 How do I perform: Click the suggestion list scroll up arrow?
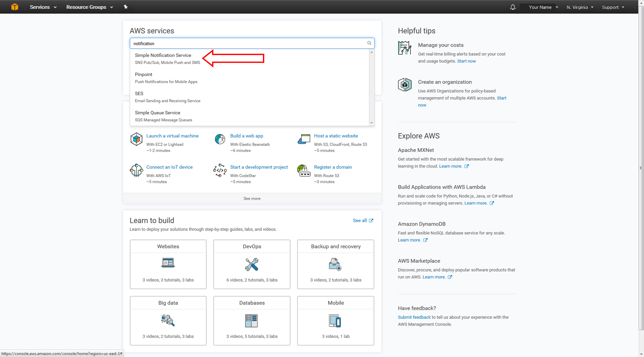(x=372, y=52)
